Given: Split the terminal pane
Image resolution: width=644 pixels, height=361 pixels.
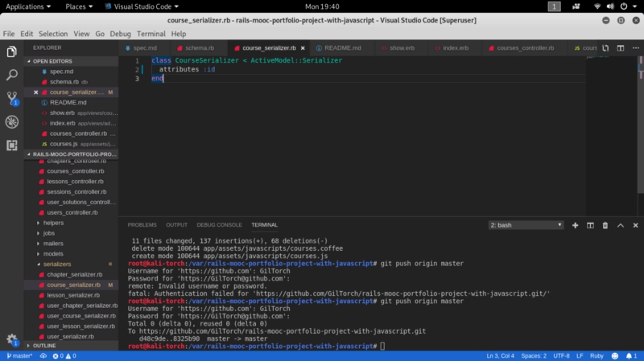Looking at the screenshot, I should coord(590,225).
